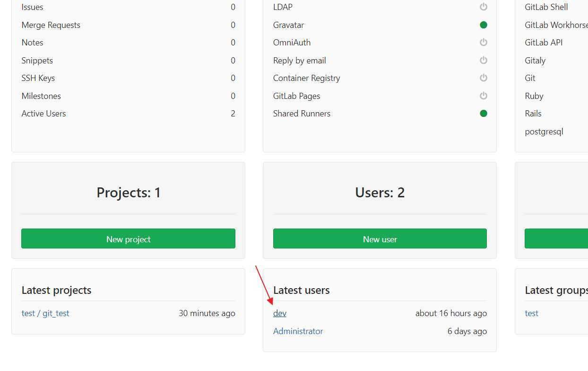Click the GitLab Pages disabled power icon

[x=483, y=96]
